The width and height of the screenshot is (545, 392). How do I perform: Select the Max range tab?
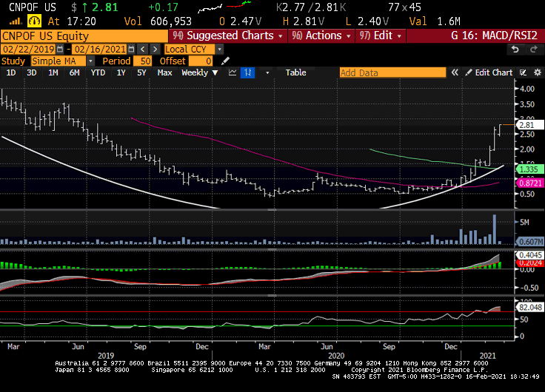[164, 72]
